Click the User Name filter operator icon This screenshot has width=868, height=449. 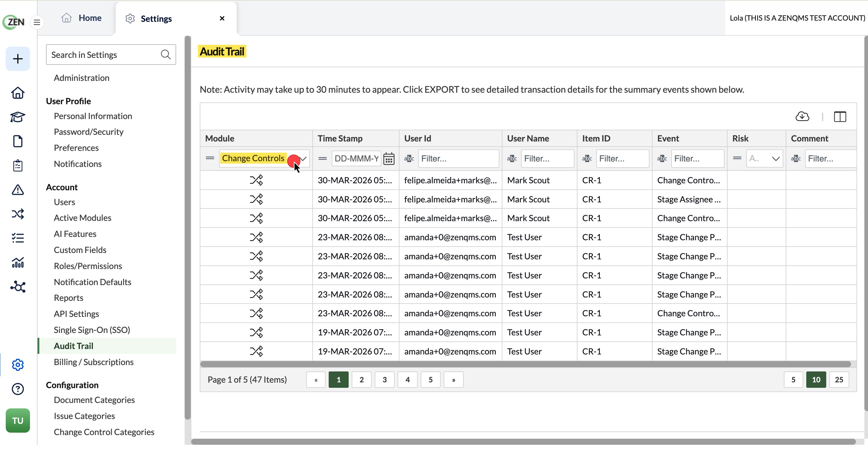point(512,159)
